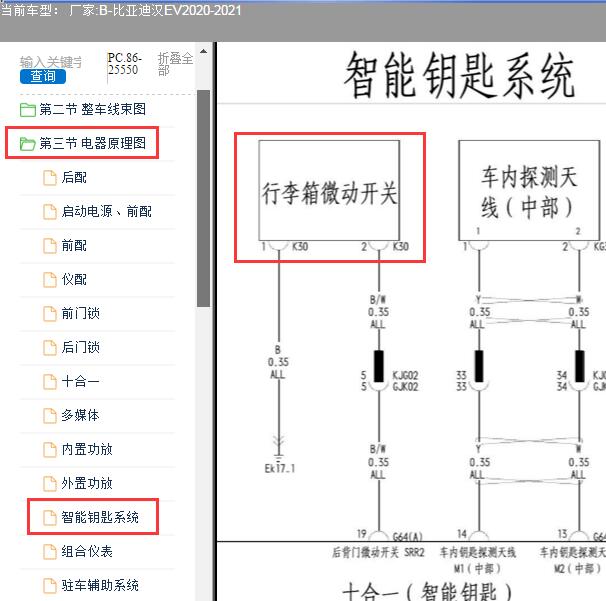The width and height of the screenshot is (606, 601).
Task: Open the 外置功放 diagram page
Action: [87, 484]
